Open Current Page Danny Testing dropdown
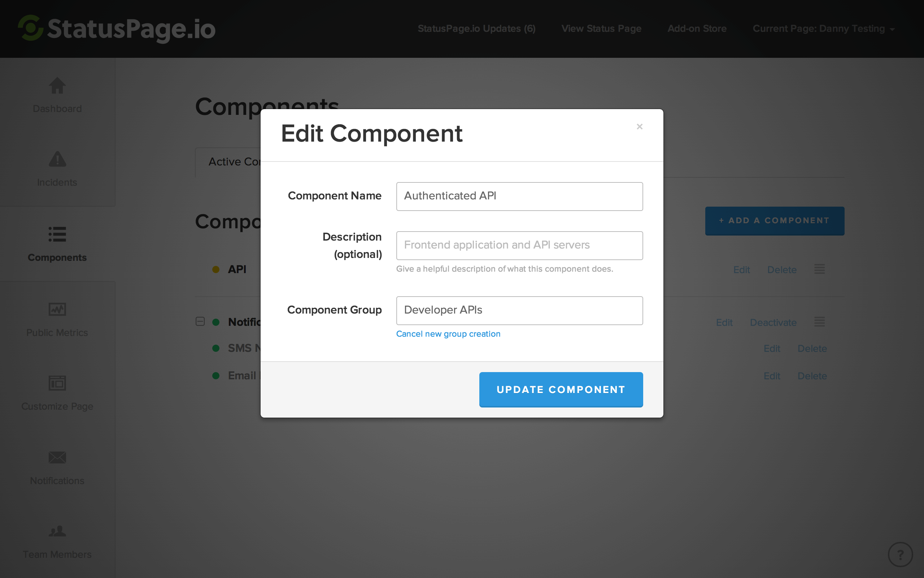 pos(824,29)
